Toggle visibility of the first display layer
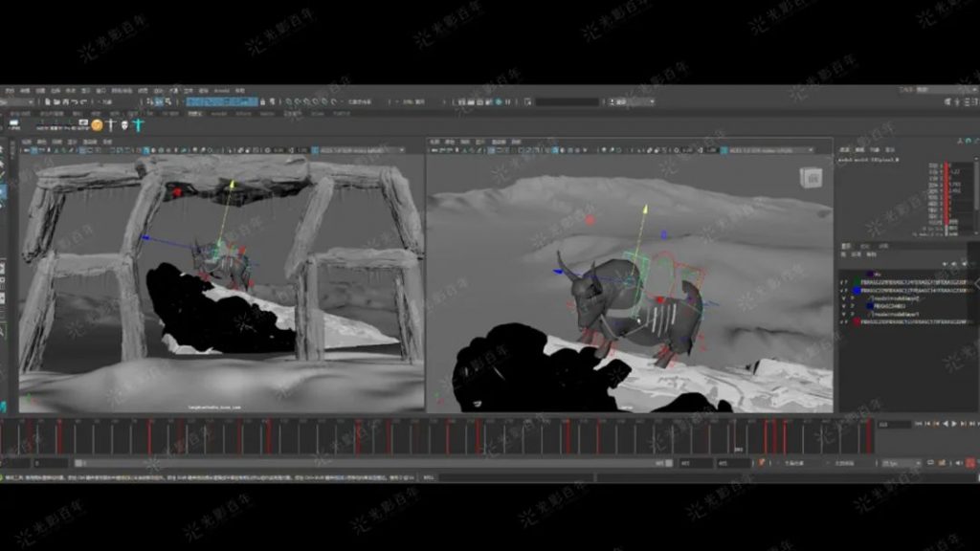The width and height of the screenshot is (980, 551). (x=843, y=283)
